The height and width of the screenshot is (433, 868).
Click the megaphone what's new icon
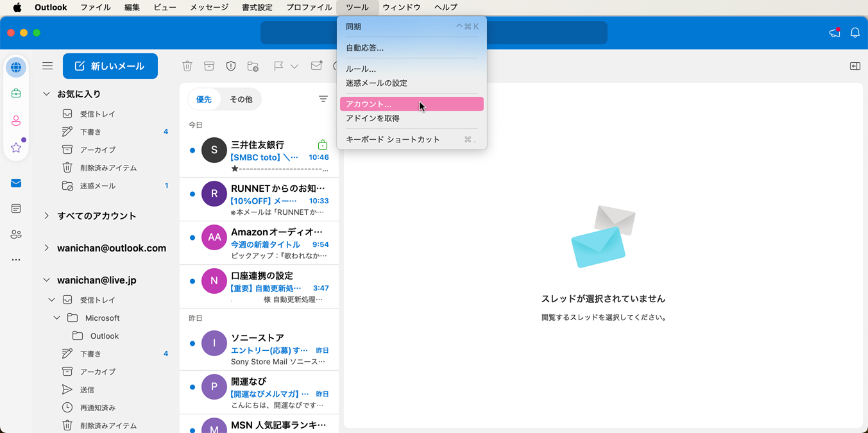(x=835, y=33)
